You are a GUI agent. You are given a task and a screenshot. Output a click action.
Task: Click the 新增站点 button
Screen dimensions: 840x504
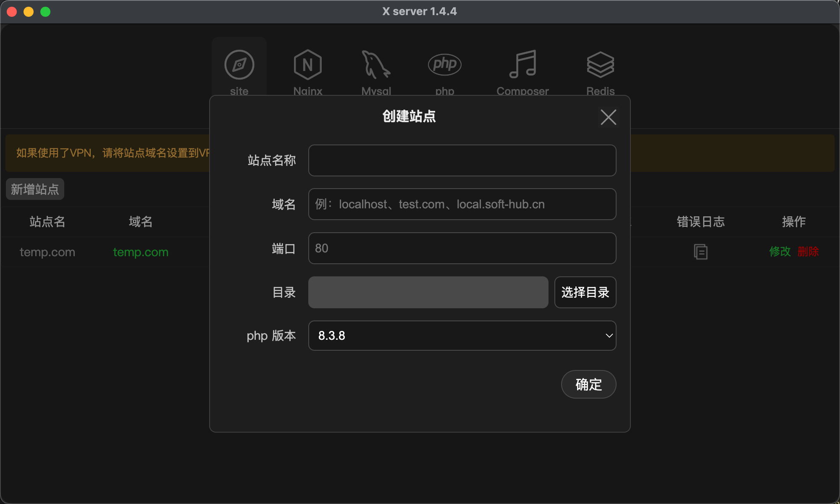[35, 189]
